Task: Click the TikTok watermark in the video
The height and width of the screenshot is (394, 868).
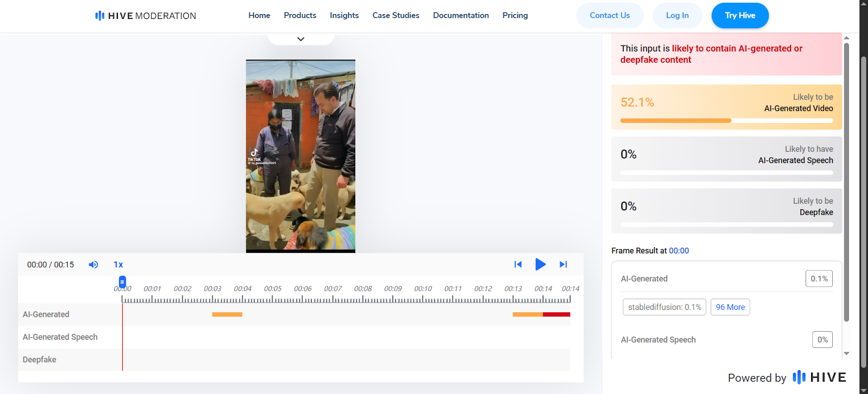Action: point(254,155)
